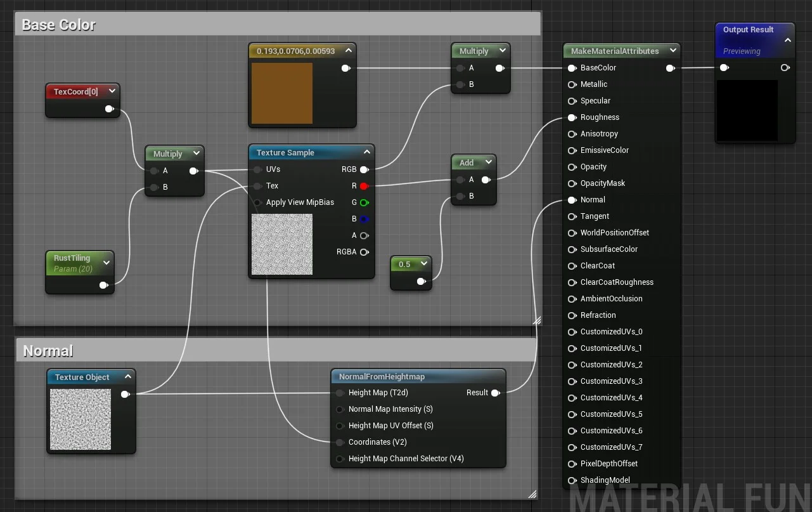
Task: Click the MakeMaterialAttributes Roughness input pin
Action: coord(572,117)
